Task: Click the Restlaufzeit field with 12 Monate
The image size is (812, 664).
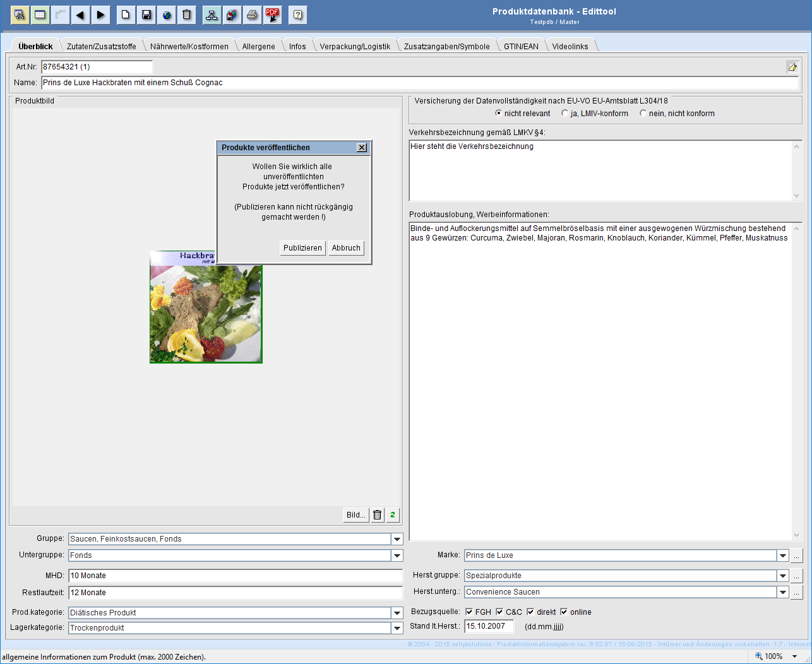Action: click(x=236, y=593)
